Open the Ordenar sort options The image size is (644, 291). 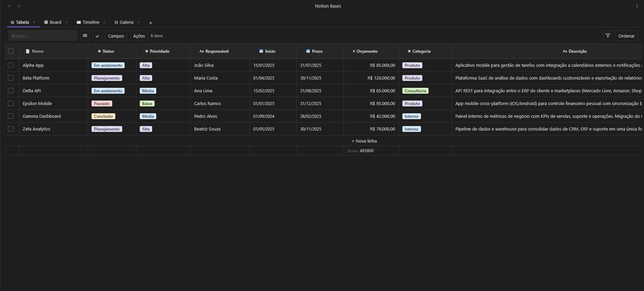(626, 36)
